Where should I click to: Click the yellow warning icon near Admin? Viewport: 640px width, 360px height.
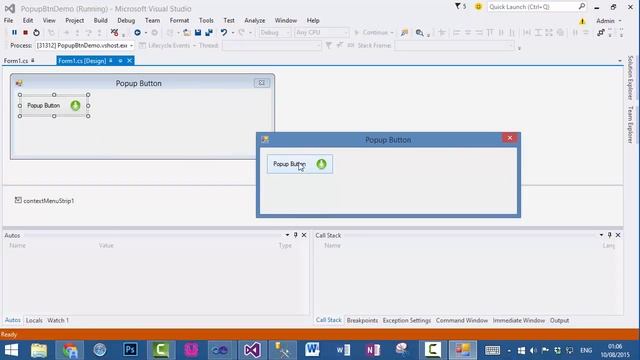[582, 21]
